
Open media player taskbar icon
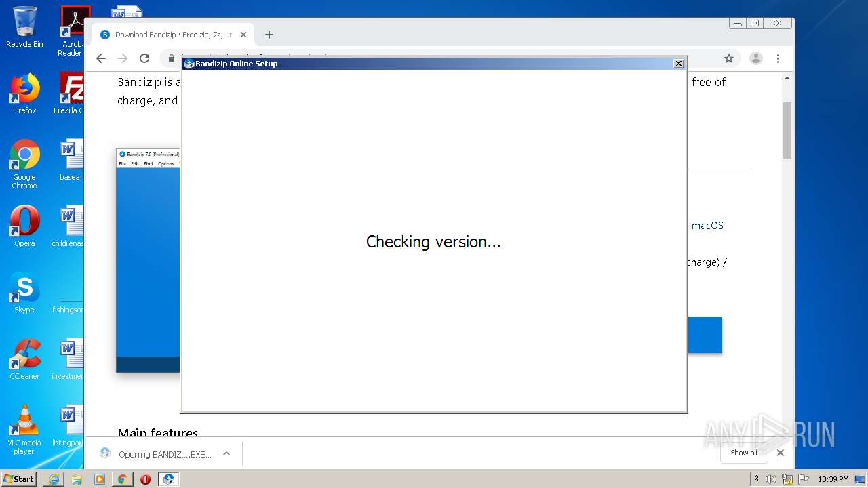[100, 479]
